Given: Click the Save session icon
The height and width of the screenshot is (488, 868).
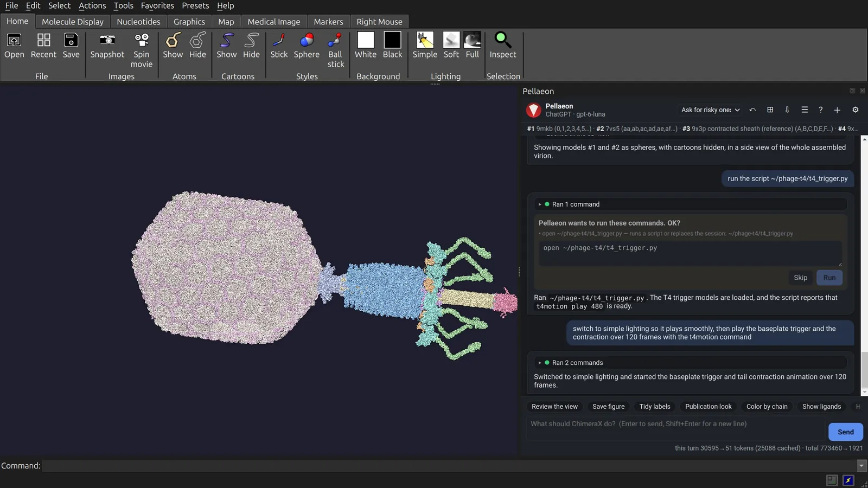Looking at the screenshot, I should (x=71, y=46).
